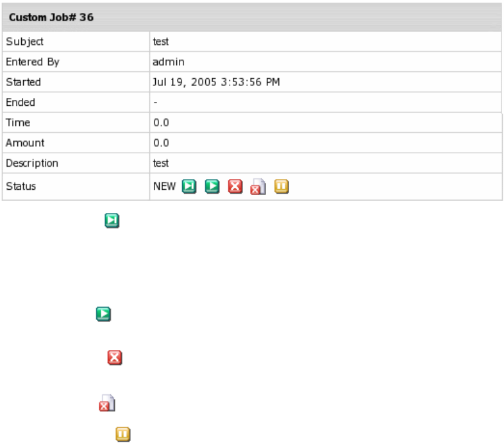Click the yellow pause icon in Status row
504x445 pixels.
pos(281,187)
